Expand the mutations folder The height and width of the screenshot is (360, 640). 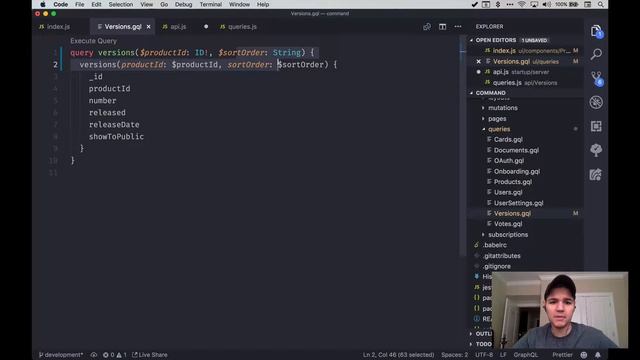483,108
